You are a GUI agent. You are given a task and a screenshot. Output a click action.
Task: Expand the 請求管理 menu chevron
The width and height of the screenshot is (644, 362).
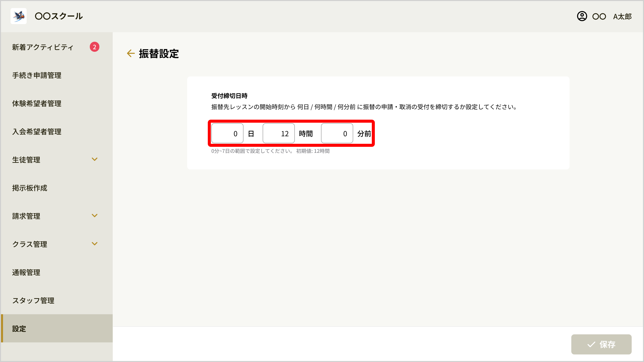[x=95, y=216]
